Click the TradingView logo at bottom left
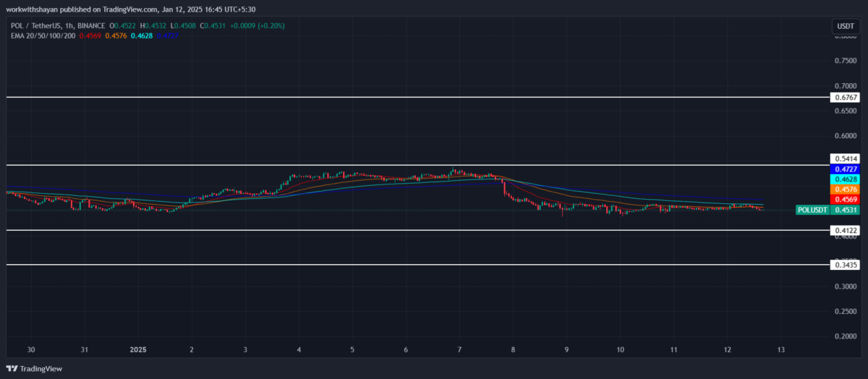 pyautogui.click(x=35, y=369)
